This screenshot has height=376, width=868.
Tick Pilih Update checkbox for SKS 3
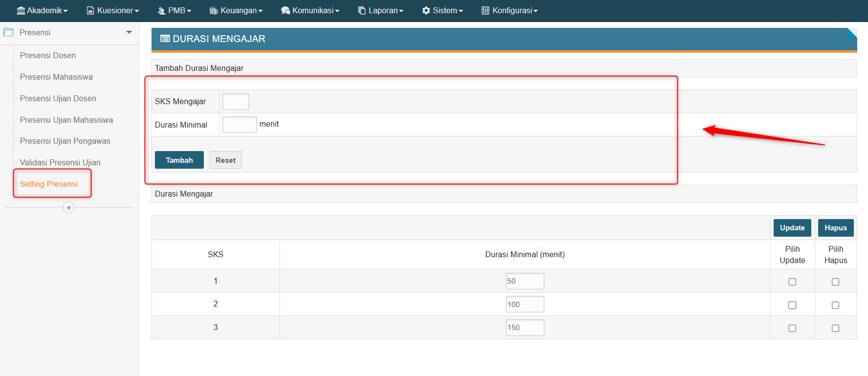point(792,329)
